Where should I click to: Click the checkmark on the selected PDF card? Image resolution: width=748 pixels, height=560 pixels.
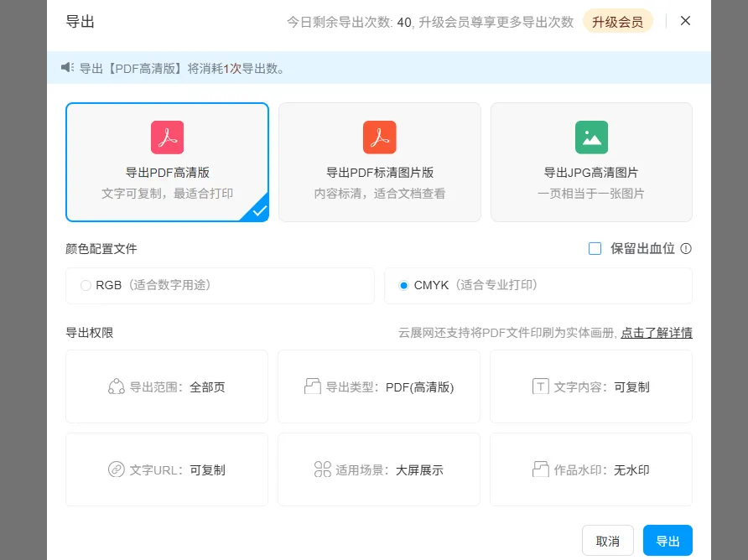(x=257, y=210)
